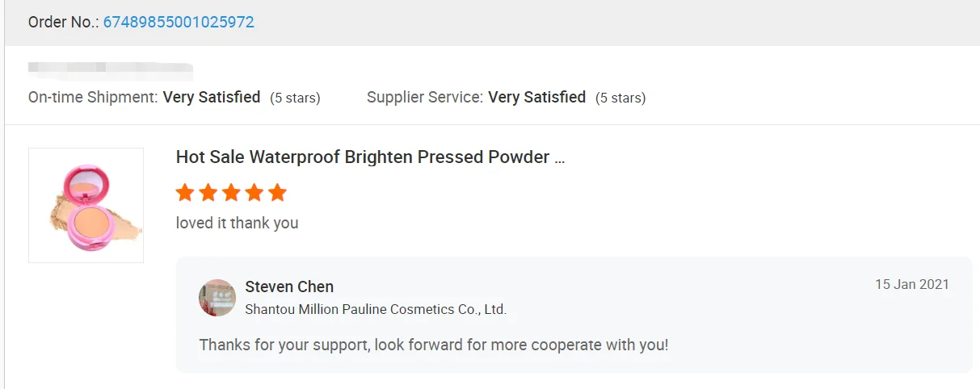Click the Order No. label
Screen dimensions: 980x389
(x=63, y=23)
